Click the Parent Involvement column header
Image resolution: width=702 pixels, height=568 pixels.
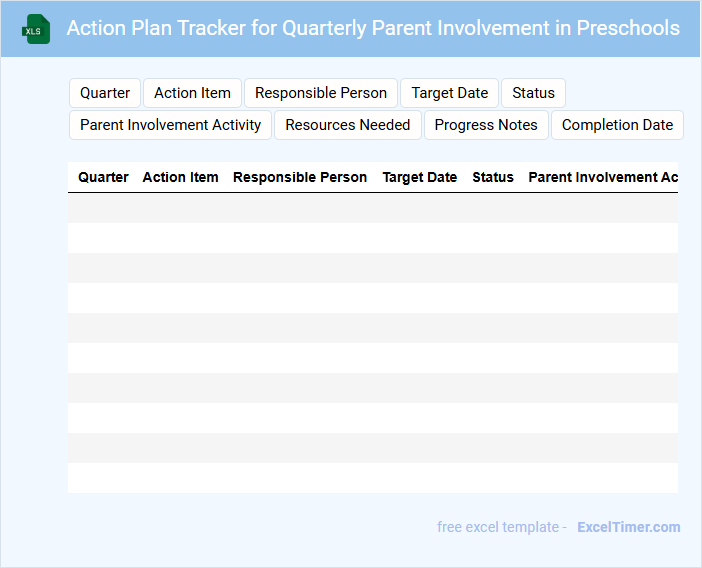602,177
